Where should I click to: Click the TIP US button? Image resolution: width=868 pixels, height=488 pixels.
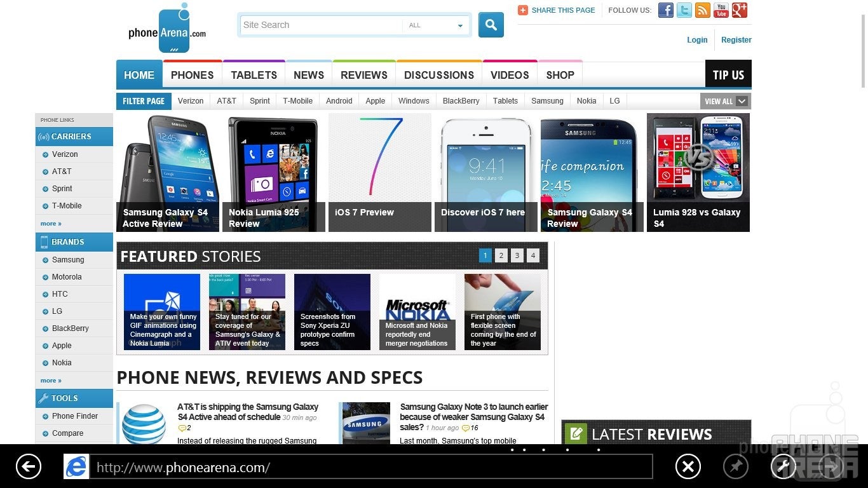click(728, 75)
